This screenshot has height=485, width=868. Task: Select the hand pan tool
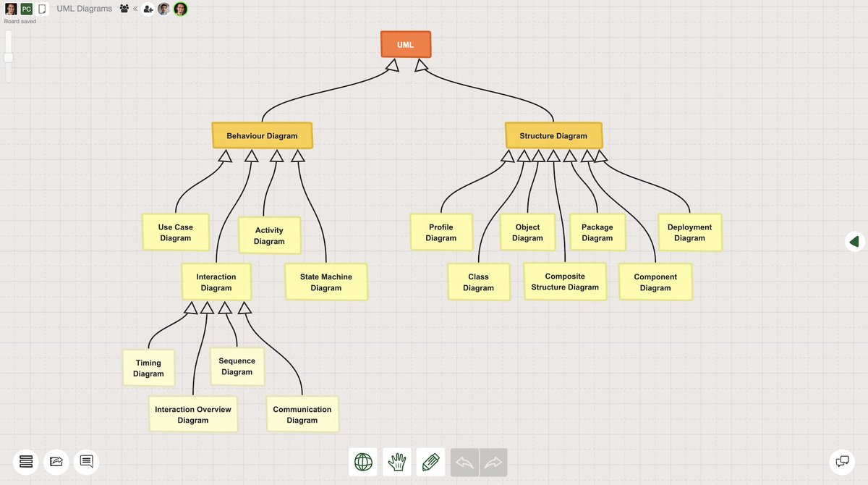[x=396, y=462]
